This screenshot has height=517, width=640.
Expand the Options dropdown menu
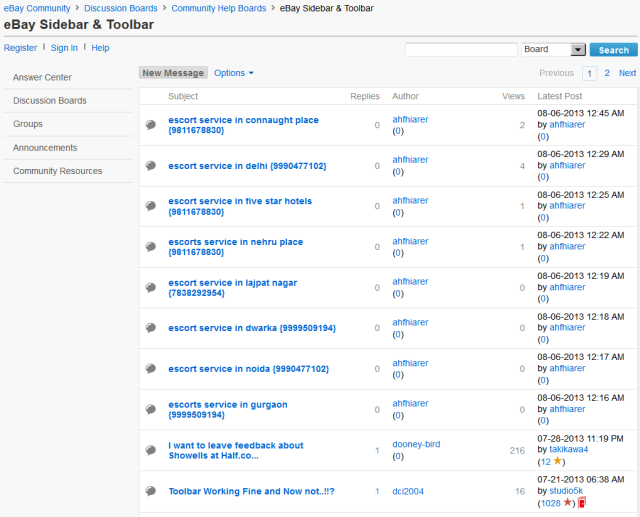click(x=234, y=73)
